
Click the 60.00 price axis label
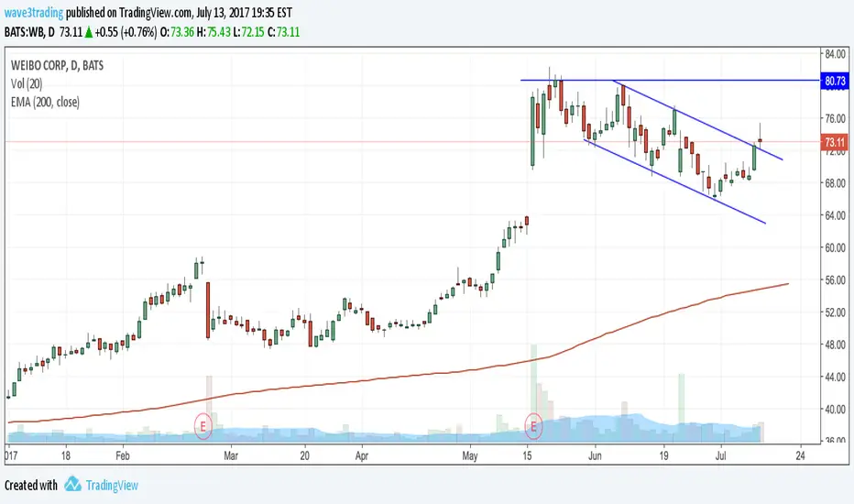pos(835,247)
